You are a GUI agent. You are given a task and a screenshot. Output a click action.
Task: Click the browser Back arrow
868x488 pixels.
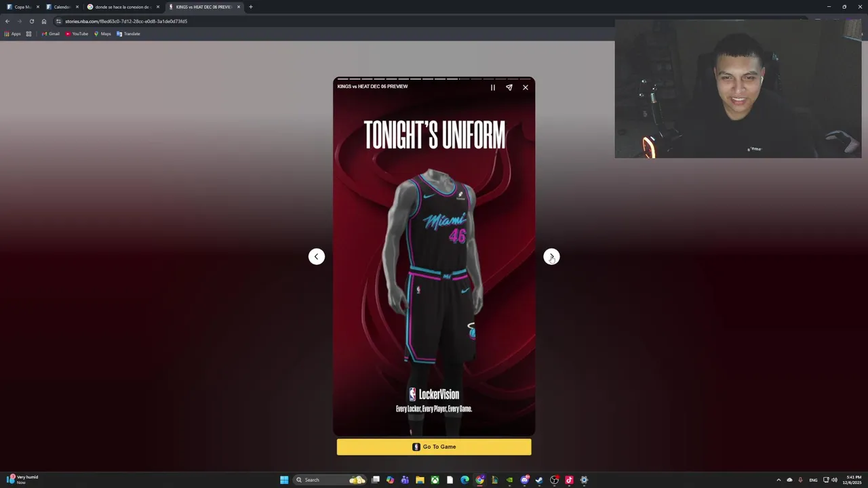(7, 21)
